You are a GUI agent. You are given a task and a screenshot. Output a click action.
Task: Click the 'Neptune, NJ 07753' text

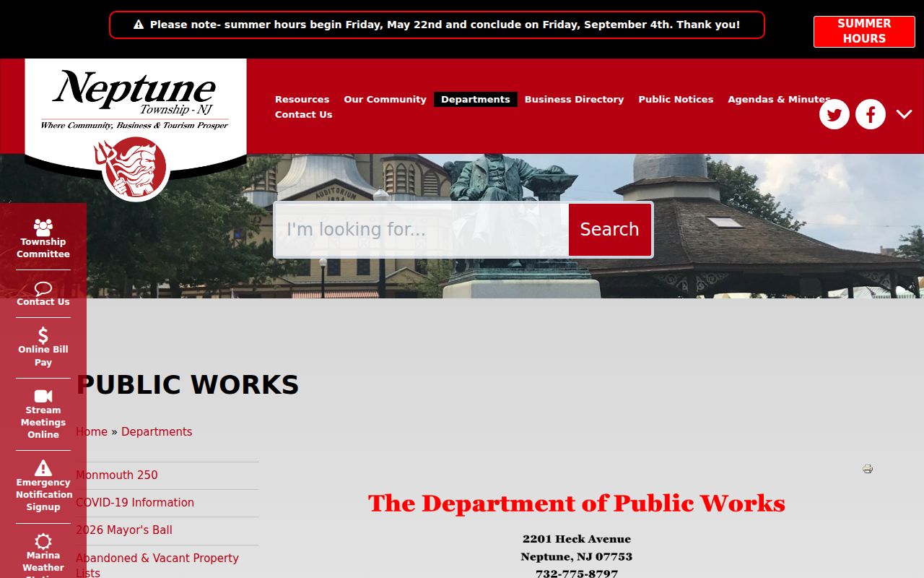coord(577,556)
